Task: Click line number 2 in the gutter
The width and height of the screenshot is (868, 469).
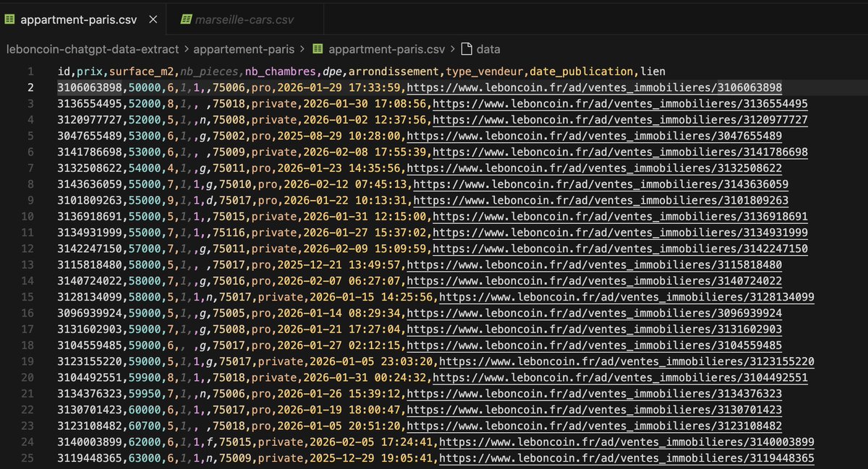Action: (x=30, y=88)
